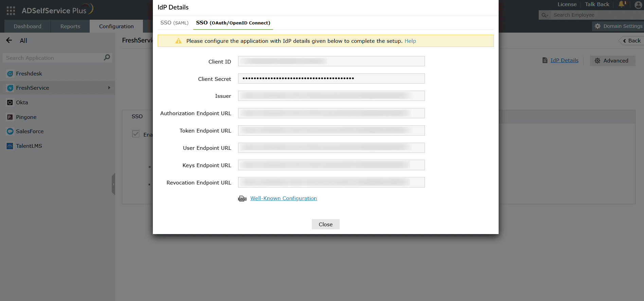Viewport: 644px width, 301px height.
Task: Click the Domain Settings gear icon
Action: (x=597, y=26)
